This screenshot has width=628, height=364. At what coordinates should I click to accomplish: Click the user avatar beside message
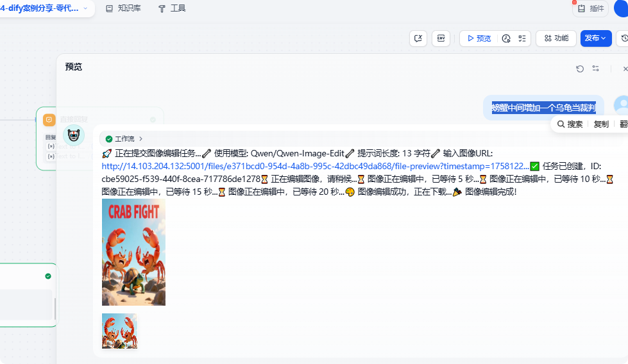pos(621,105)
